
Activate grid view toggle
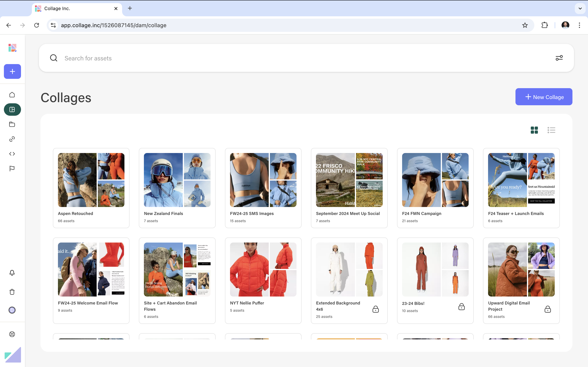coord(534,130)
